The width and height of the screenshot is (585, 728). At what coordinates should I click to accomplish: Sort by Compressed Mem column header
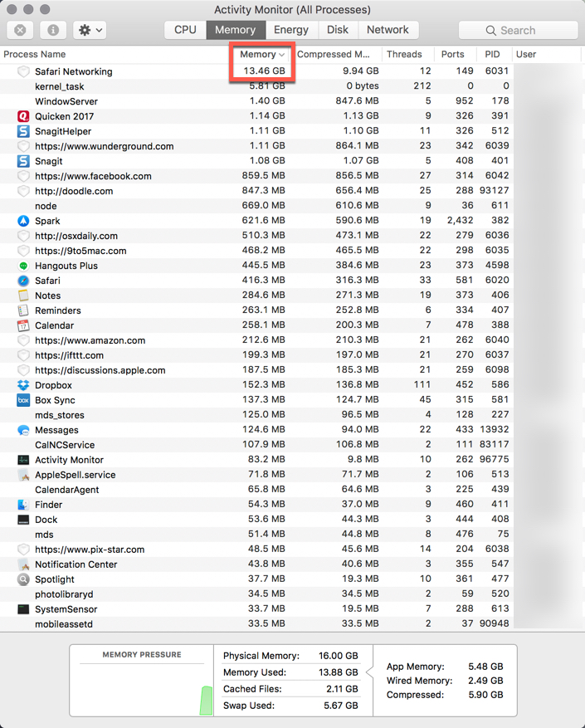pos(337,54)
